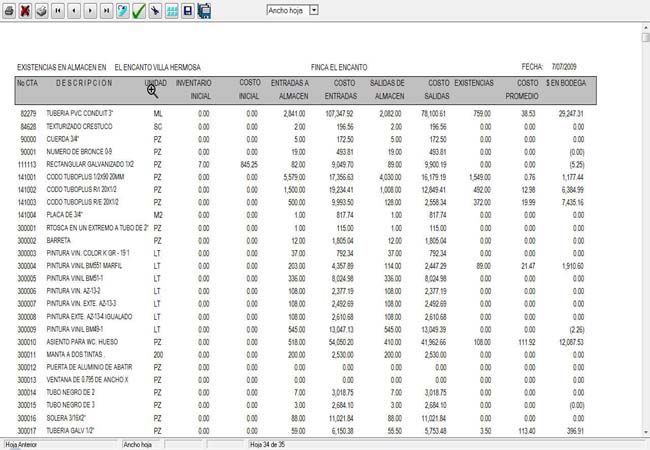The height and width of the screenshot is (450, 650).
Task: Click the NUMERO DE BRONCE 0-9 row
Action: click(302, 152)
